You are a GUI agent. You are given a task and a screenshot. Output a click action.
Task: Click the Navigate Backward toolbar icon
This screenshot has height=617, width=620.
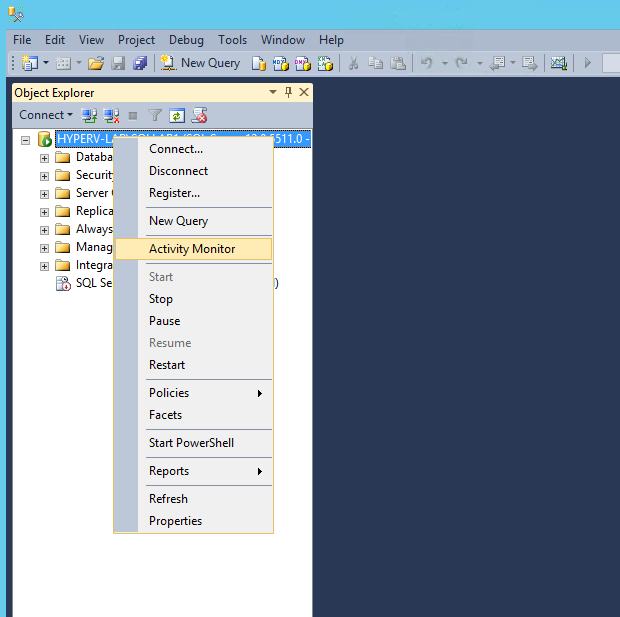coord(497,63)
